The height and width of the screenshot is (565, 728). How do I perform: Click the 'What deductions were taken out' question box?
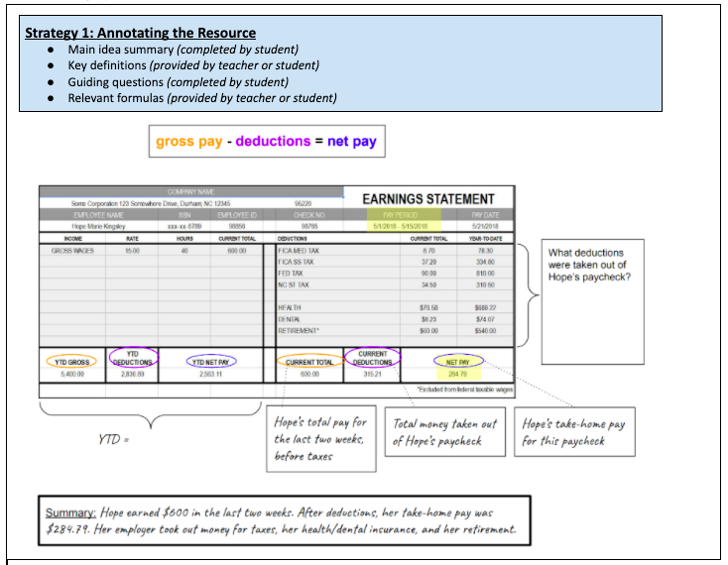pyautogui.click(x=588, y=264)
